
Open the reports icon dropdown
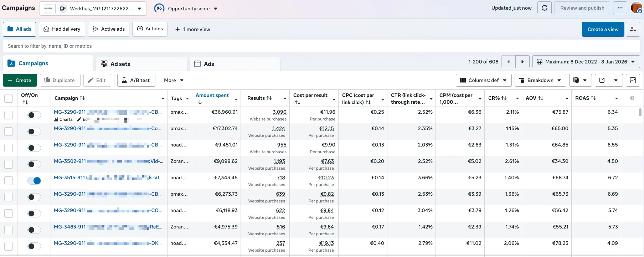coord(580,80)
